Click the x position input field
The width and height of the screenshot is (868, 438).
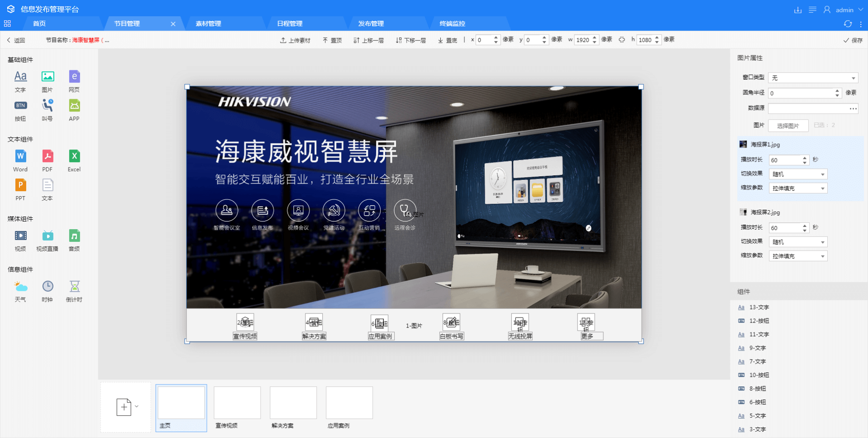484,40
